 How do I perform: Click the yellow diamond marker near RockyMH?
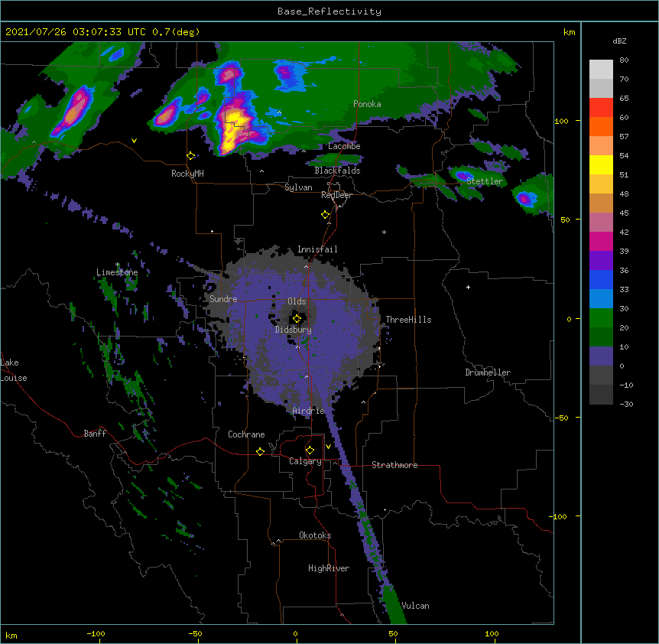click(x=191, y=156)
